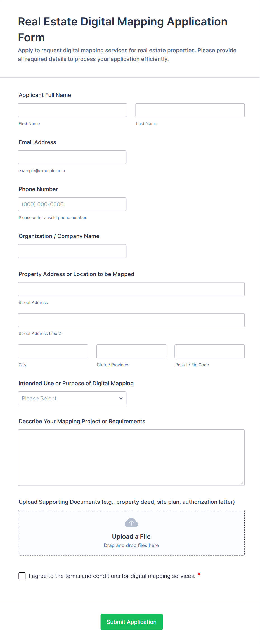Image resolution: width=260 pixels, height=644 pixels.
Task: Click the textarea resize grip handle
Action: (242, 483)
